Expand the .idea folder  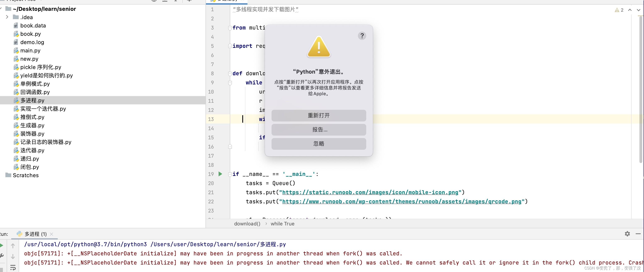7,17
